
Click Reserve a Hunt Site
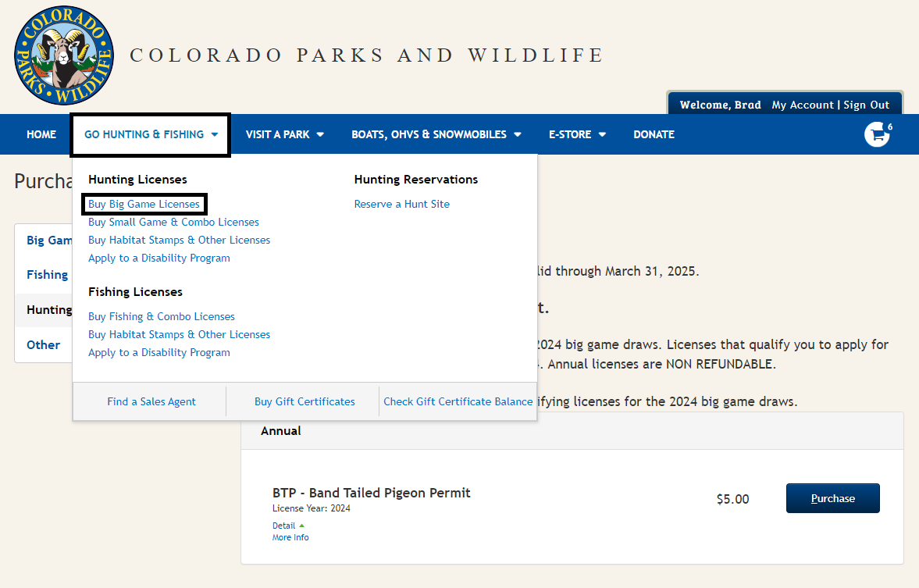(402, 204)
